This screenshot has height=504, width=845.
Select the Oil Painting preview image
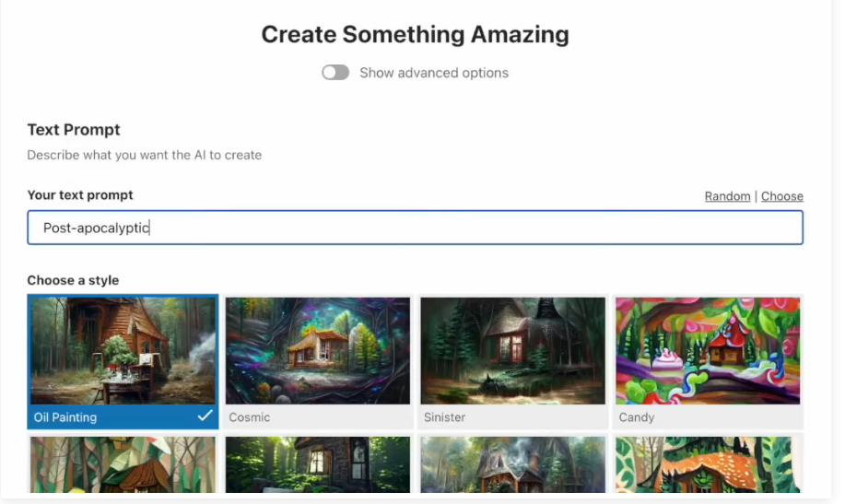[123, 350]
